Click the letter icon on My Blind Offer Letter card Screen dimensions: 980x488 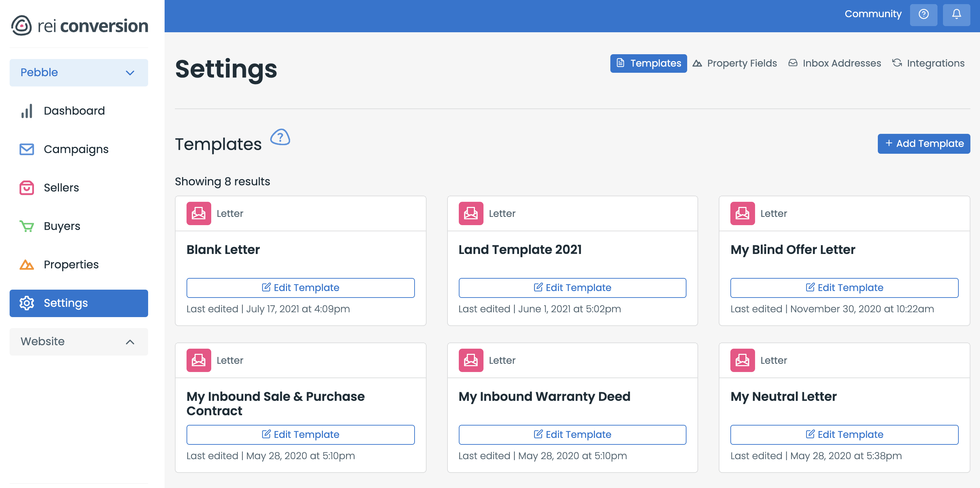click(742, 213)
